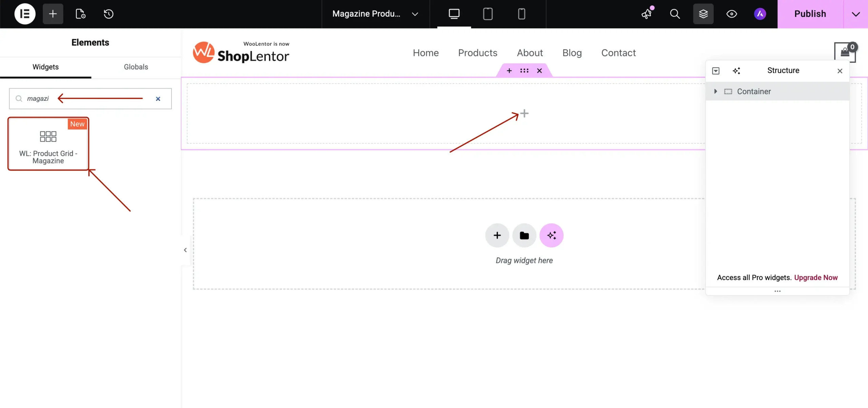868x408 pixels.
Task: Switch to Mobile responsive view
Action: pos(521,14)
